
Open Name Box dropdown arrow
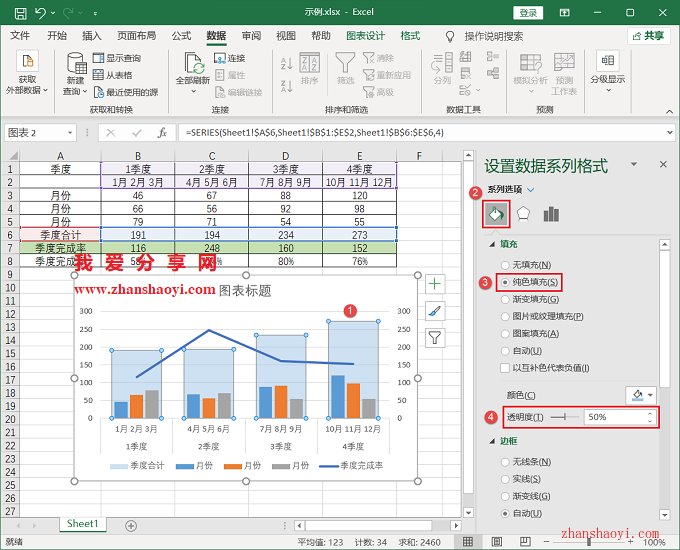[70, 133]
